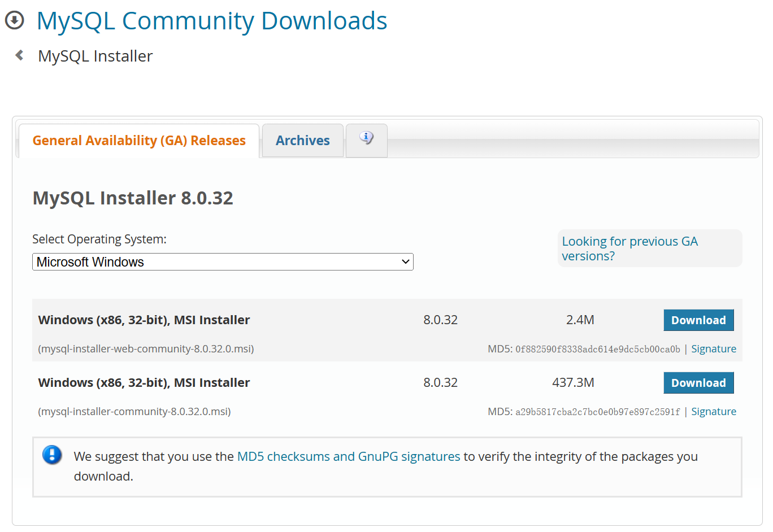
Task: Switch to the Archives tab
Action: [302, 140]
